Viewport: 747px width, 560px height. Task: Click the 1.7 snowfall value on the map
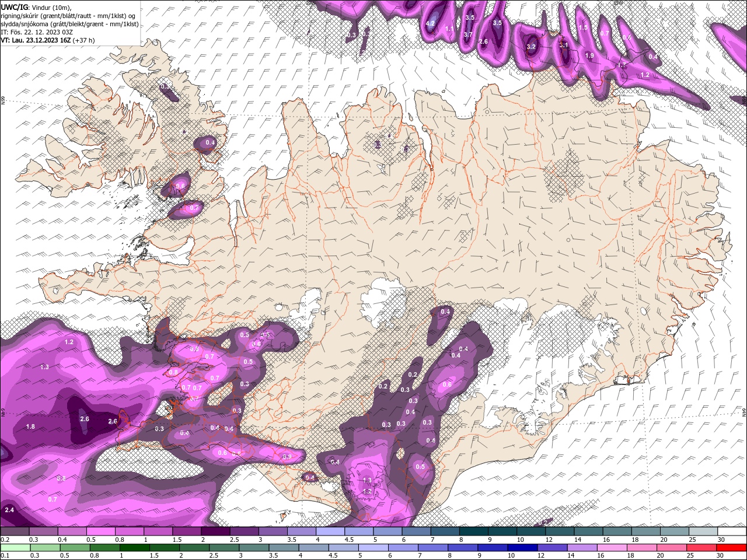click(x=622, y=65)
